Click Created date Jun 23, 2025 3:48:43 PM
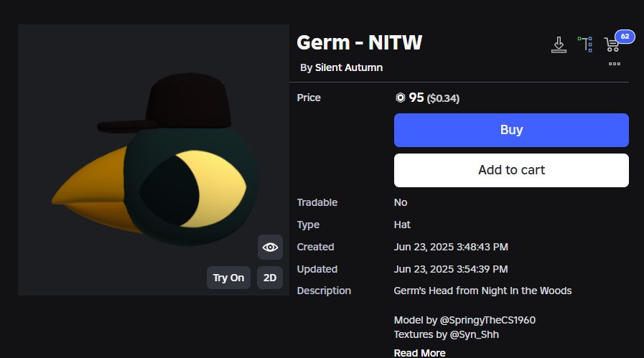The width and height of the screenshot is (644, 358). tap(451, 247)
